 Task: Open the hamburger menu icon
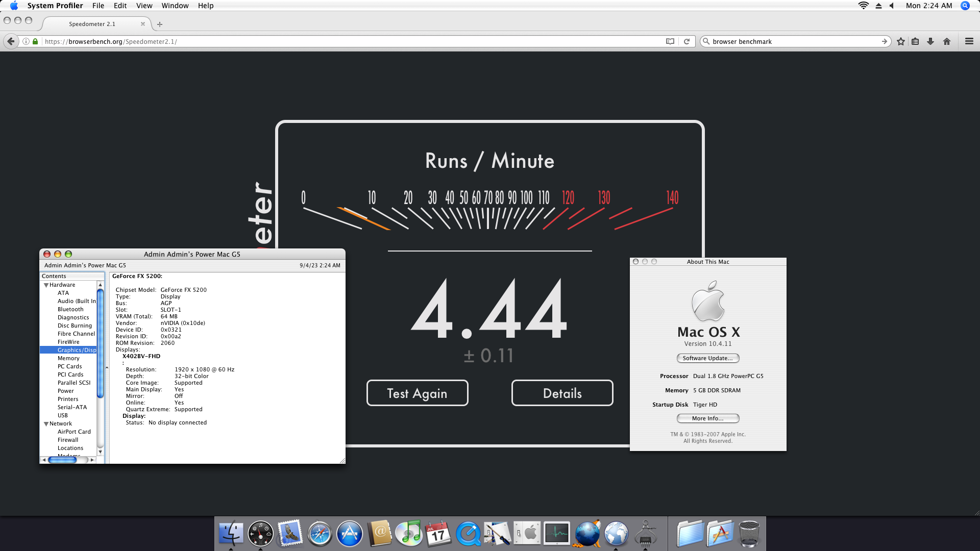click(x=969, y=41)
